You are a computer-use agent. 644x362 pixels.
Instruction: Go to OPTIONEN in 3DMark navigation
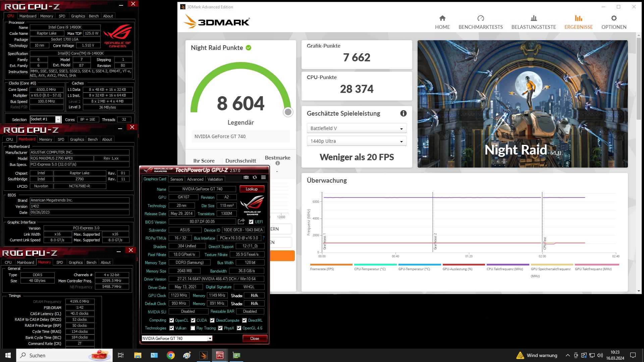coord(614,27)
